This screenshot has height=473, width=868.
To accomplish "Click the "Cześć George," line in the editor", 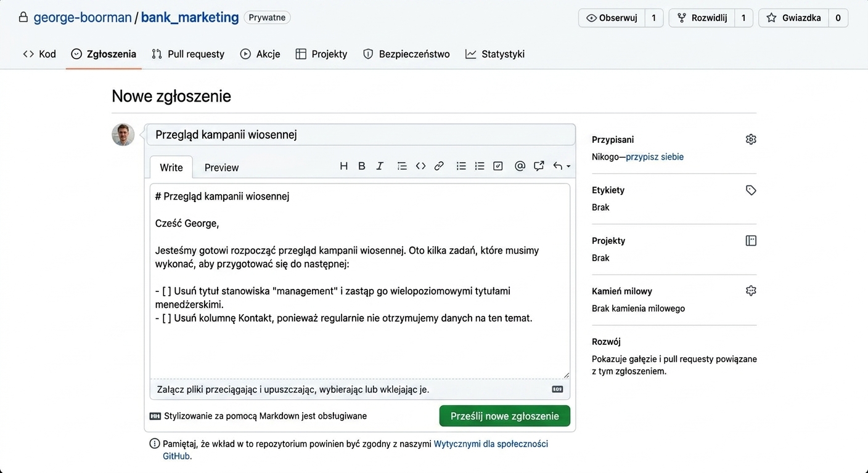I will coord(187,224).
